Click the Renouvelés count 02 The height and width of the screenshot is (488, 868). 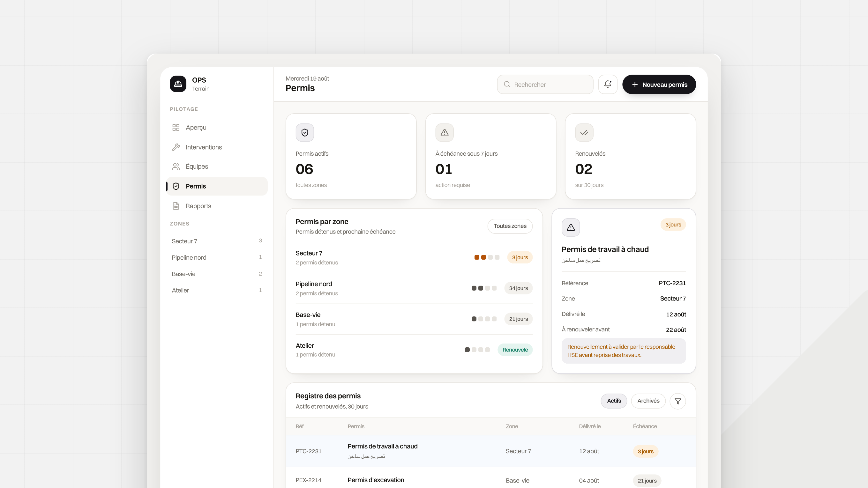[x=584, y=169]
